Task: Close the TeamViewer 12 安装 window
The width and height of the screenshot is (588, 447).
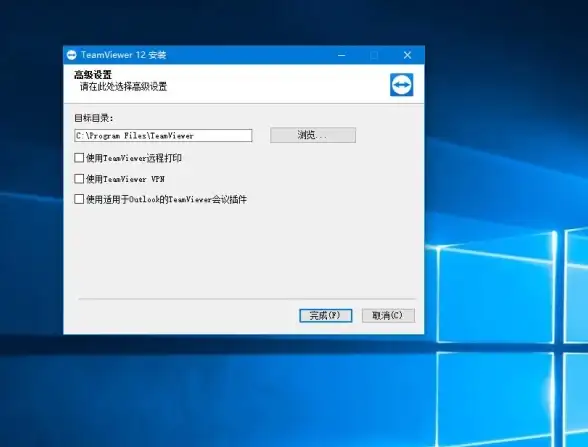Action: coord(408,55)
